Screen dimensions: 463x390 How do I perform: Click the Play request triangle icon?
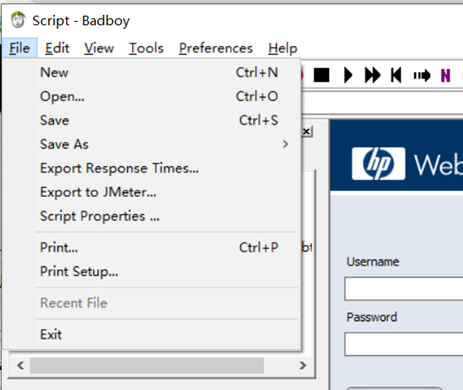(x=348, y=75)
